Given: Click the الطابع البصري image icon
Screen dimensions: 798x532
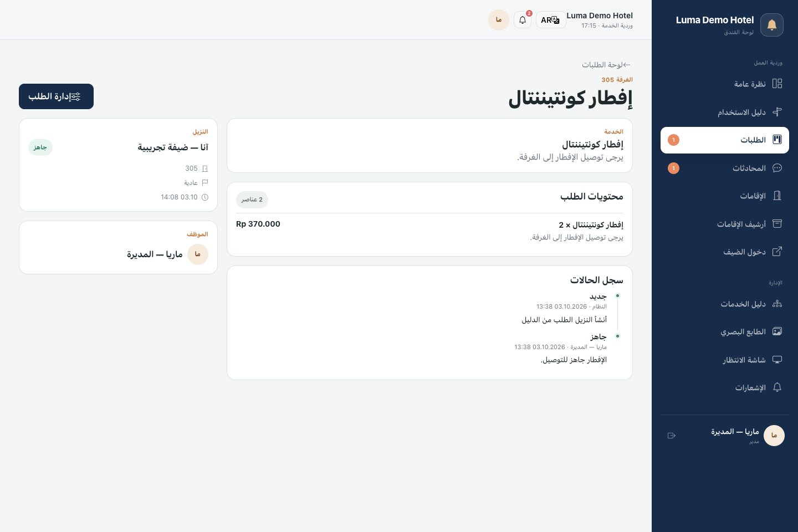Looking at the screenshot, I should point(777,331).
